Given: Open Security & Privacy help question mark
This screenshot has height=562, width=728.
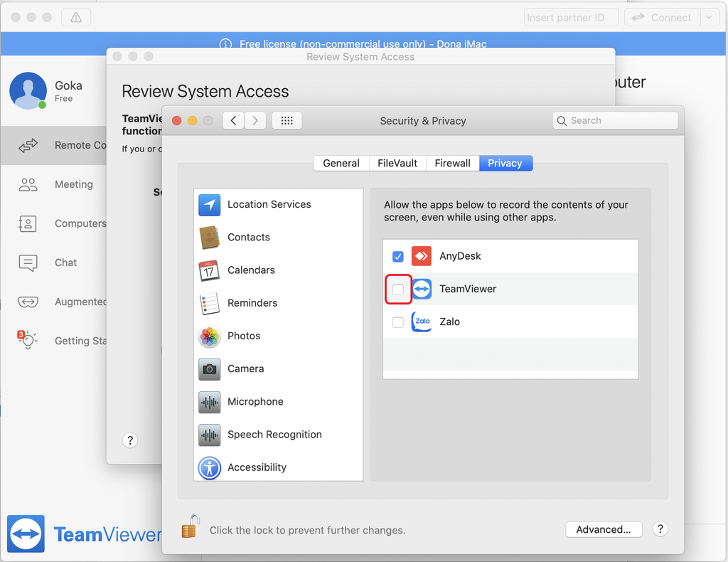Looking at the screenshot, I should coord(660,529).
